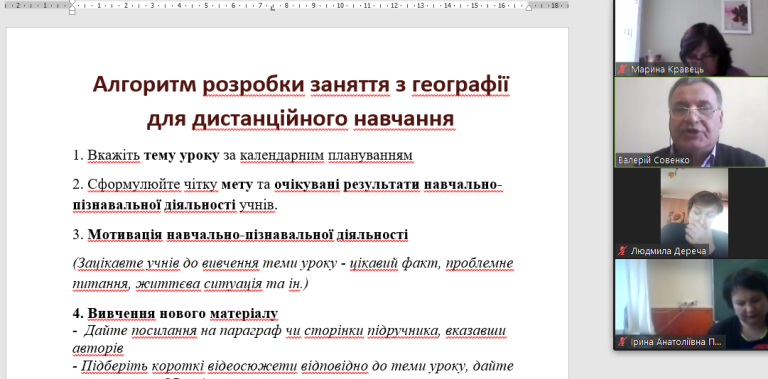Click the word 'авторів' in the document
The height and width of the screenshot is (379, 768).
tap(97, 349)
